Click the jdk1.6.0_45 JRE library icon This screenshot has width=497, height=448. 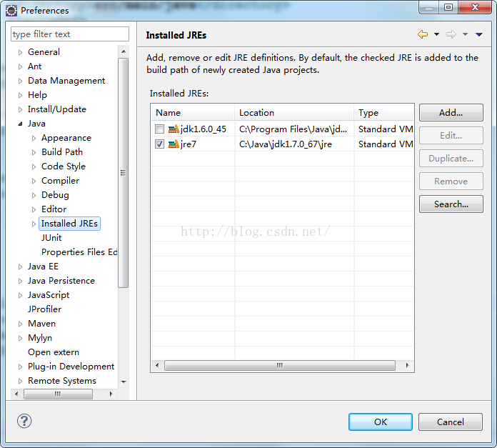pos(174,129)
